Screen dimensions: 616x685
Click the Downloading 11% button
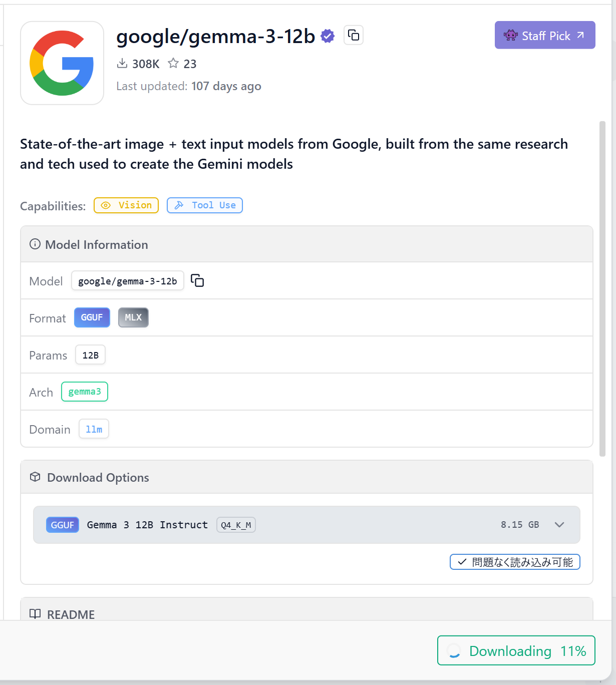516,650
